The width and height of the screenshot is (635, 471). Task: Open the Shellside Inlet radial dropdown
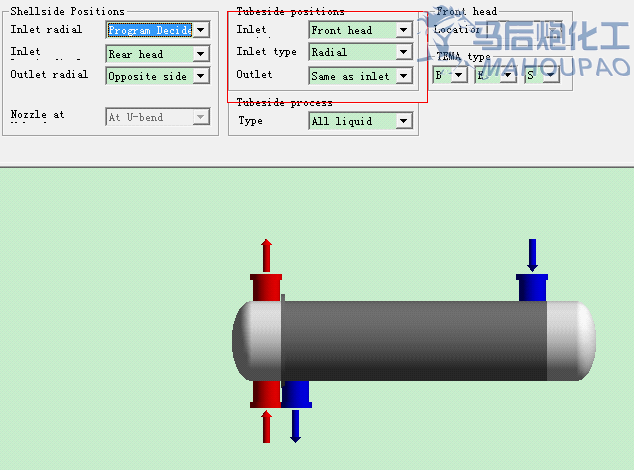pos(201,30)
